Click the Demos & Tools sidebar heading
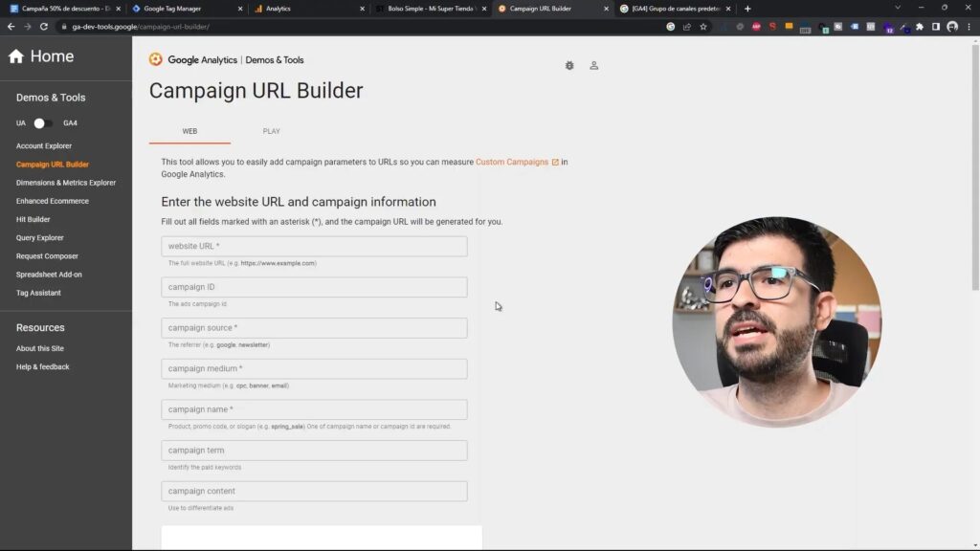Image resolution: width=980 pixels, height=551 pixels. [x=51, y=98]
